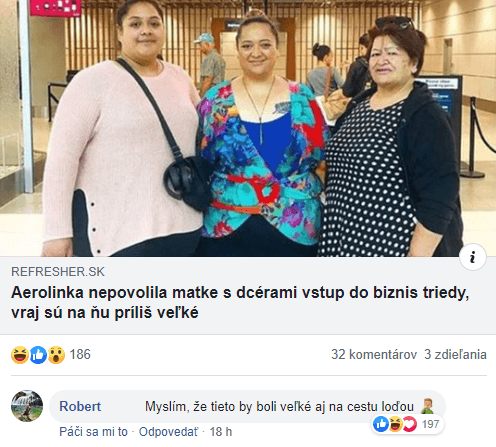
Task: Click the facepalm emoji in the comment
Action: (427, 406)
